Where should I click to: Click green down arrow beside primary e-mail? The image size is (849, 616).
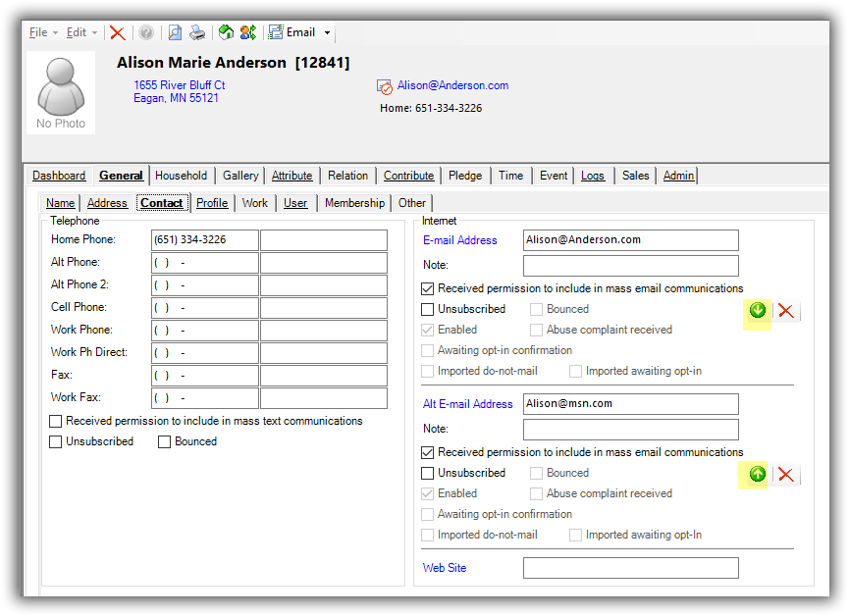coord(757,311)
